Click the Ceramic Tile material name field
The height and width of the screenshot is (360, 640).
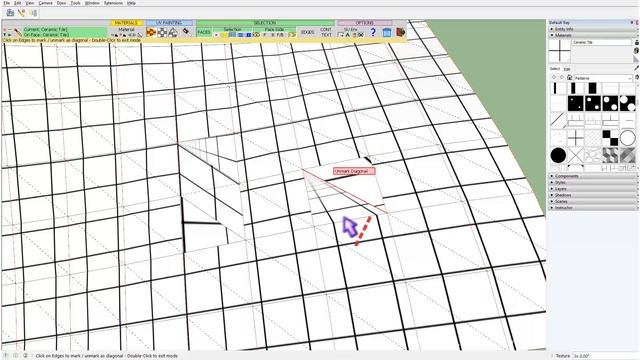click(602, 42)
